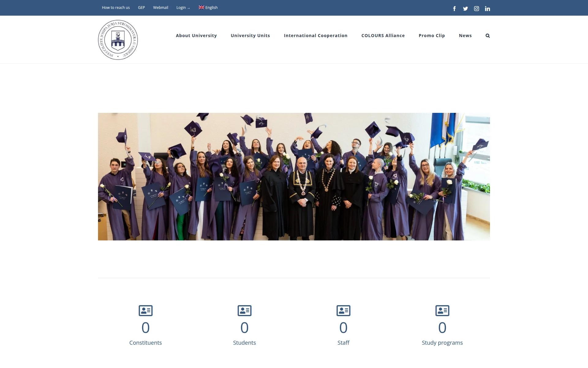Expand the Login dropdown in top bar
The height and width of the screenshot is (368, 588).
pyautogui.click(x=183, y=8)
